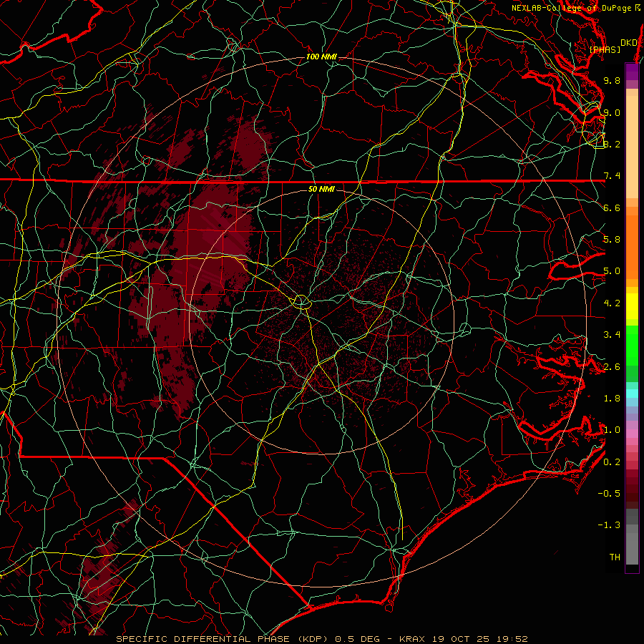Click the 0.2 legend value
644x644 pixels.
612,462
